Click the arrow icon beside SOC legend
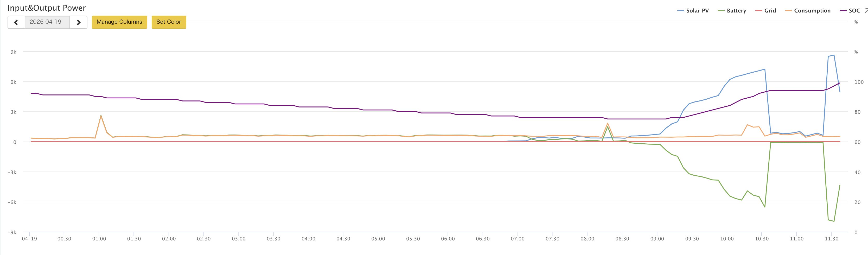This screenshot has height=255, width=868. [x=866, y=11]
